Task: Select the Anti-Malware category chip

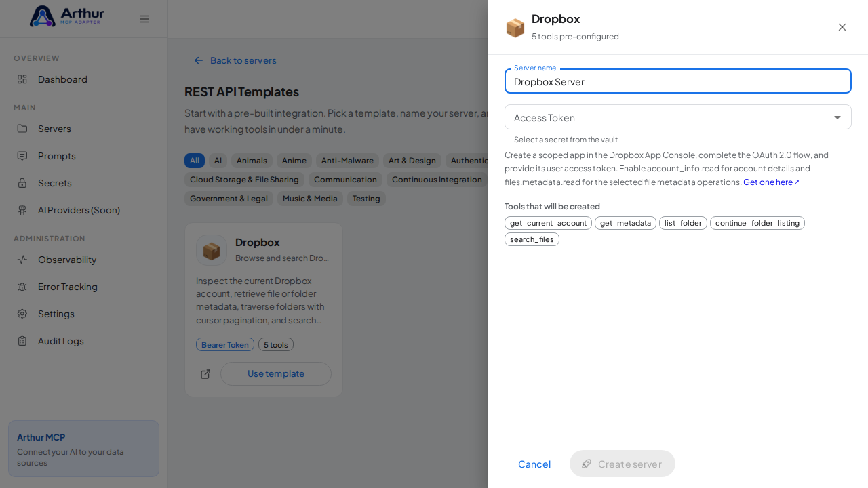Action: (x=347, y=161)
